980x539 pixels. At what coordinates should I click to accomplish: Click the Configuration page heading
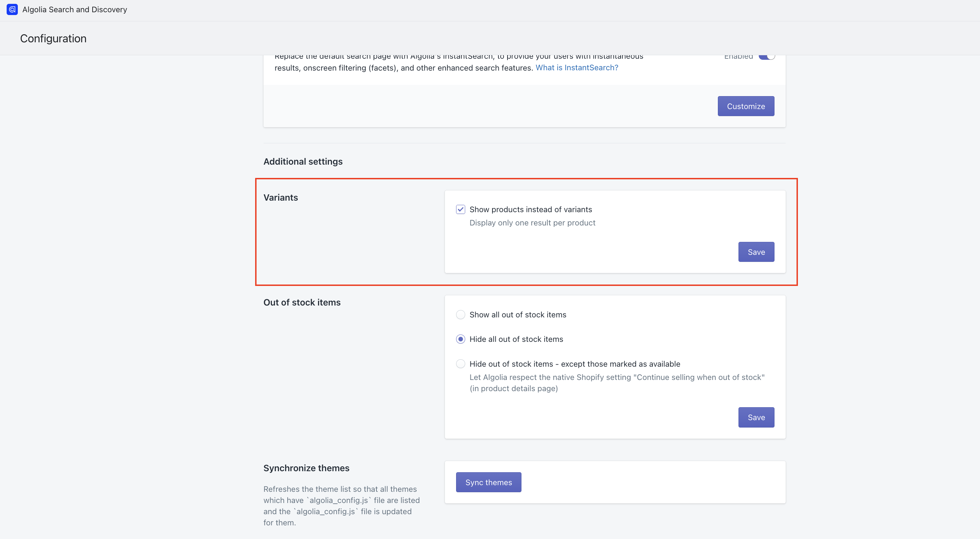pos(53,38)
